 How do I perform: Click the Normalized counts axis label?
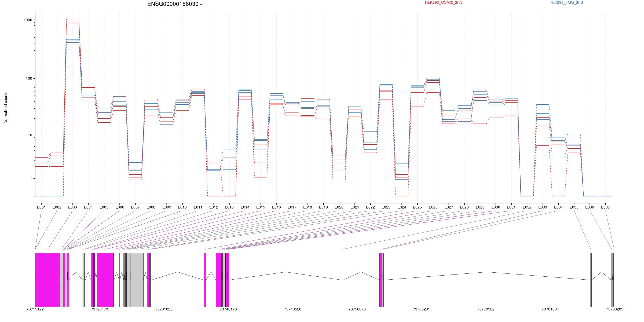click(6, 108)
